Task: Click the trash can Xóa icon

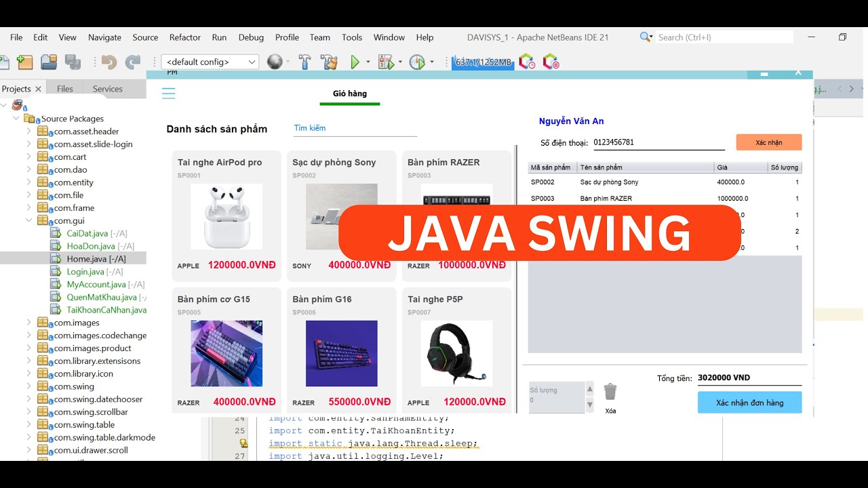Action: (x=610, y=392)
